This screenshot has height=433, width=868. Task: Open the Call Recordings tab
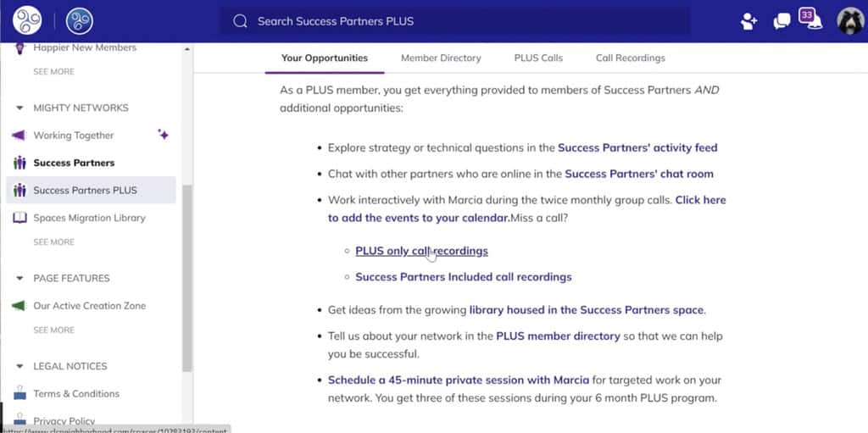click(630, 58)
